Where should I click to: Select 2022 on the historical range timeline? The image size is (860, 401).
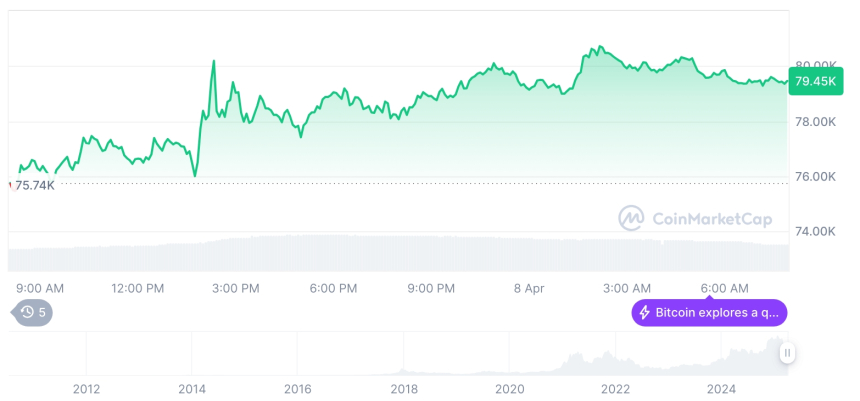coord(615,389)
